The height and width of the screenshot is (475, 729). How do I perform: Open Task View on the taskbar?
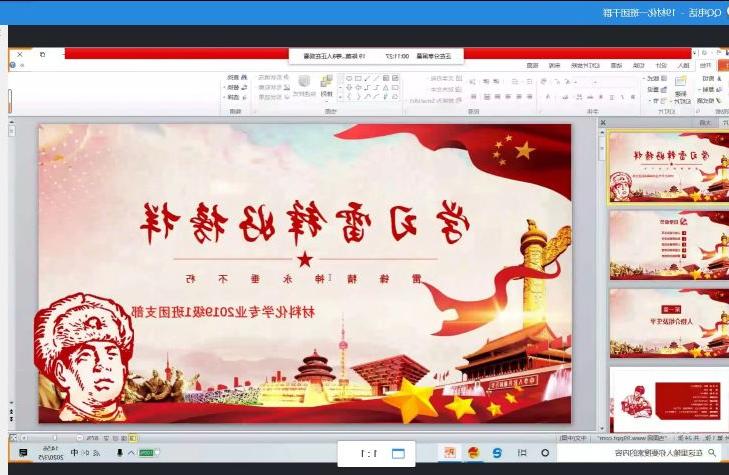pyautogui.click(x=522, y=452)
